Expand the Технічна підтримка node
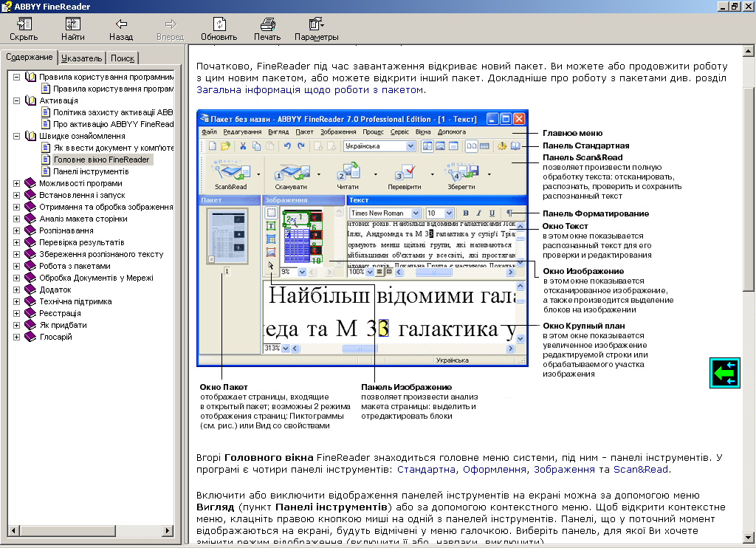The height and width of the screenshot is (548, 756). [x=16, y=301]
